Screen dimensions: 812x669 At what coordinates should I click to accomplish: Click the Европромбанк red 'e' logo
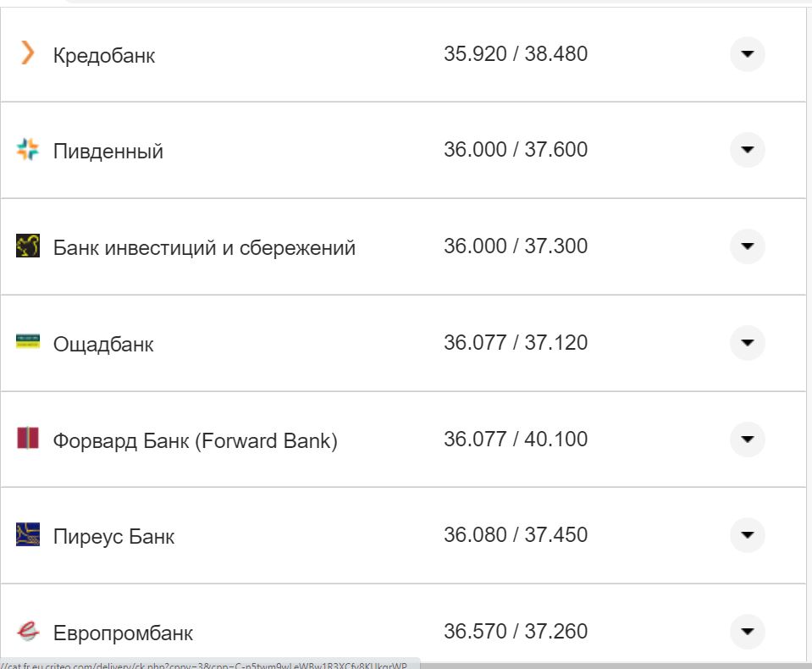pyautogui.click(x=26, y=632)
